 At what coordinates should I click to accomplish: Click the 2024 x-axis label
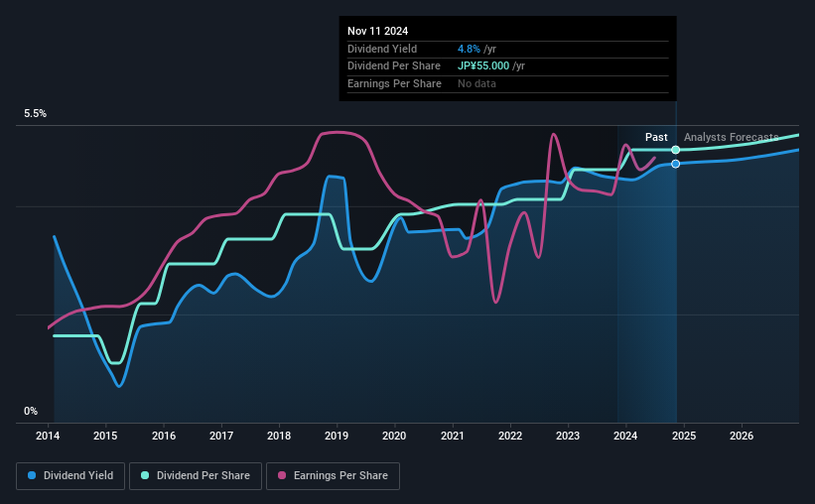(x=625, y=436)
